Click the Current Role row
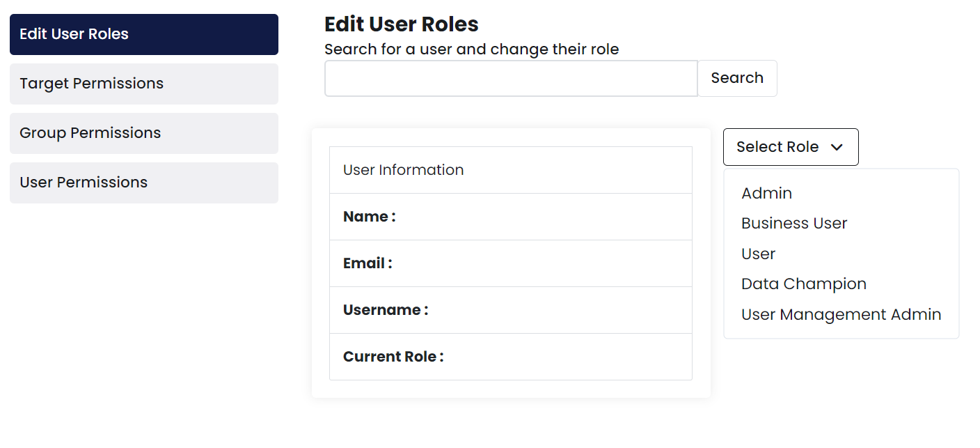Screen dimensions: 980x448 510,357
